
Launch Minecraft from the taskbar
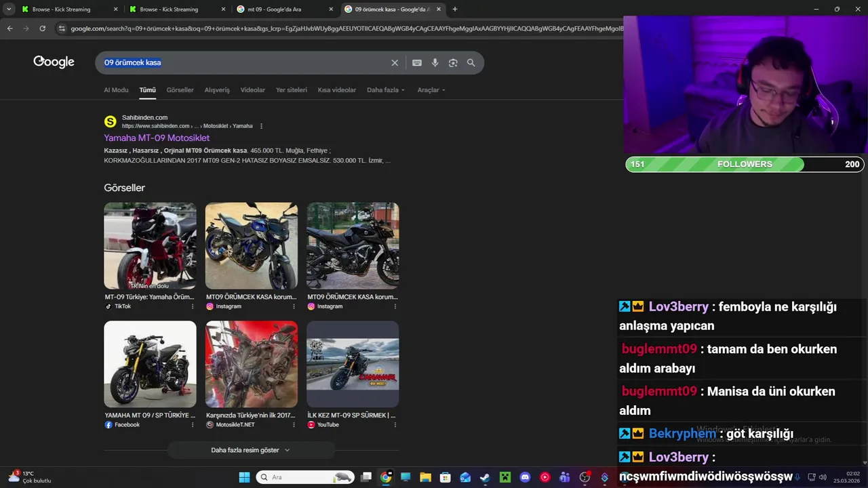tap(505, 477)
